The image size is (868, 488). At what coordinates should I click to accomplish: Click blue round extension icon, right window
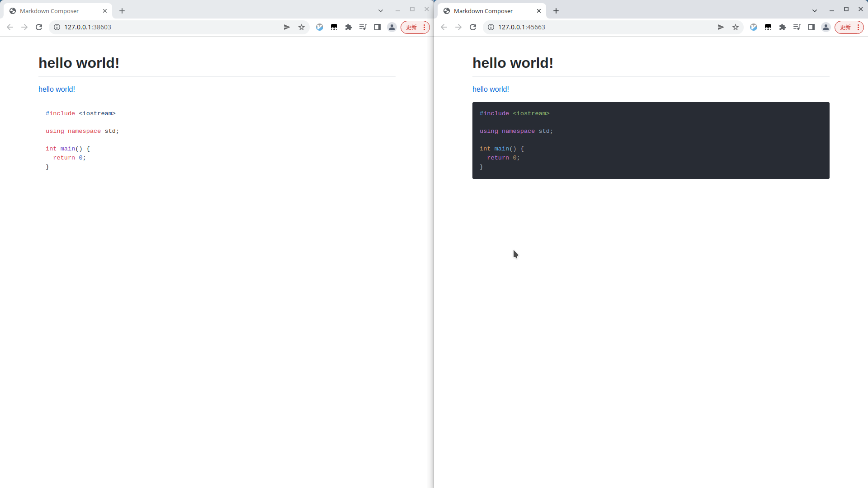[754, 27]
